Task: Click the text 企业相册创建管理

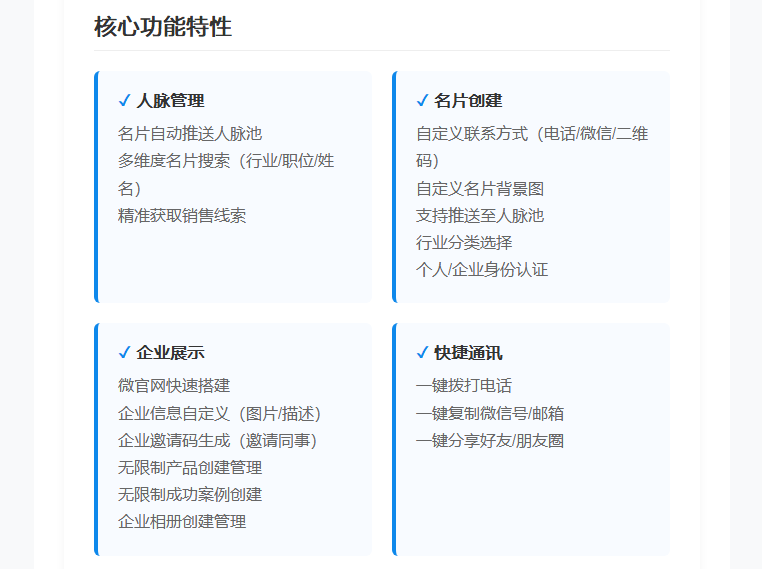Action: point(182,522)
